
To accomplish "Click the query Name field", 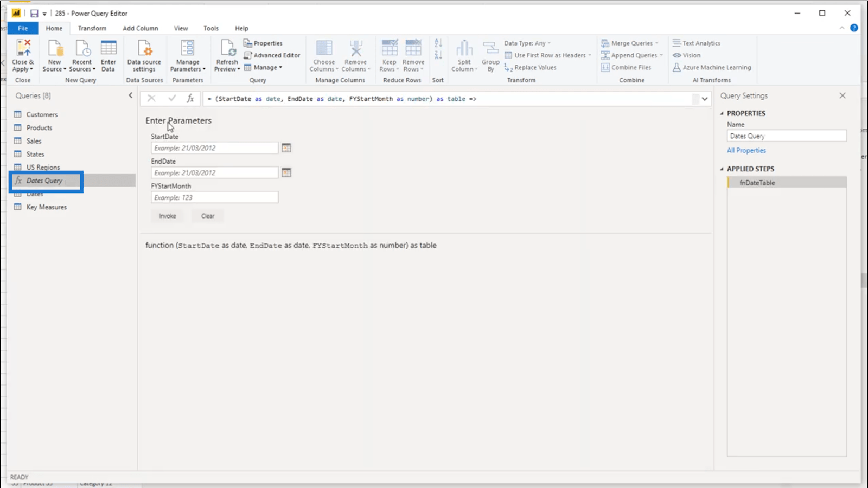I will click(x=787, y=136).
